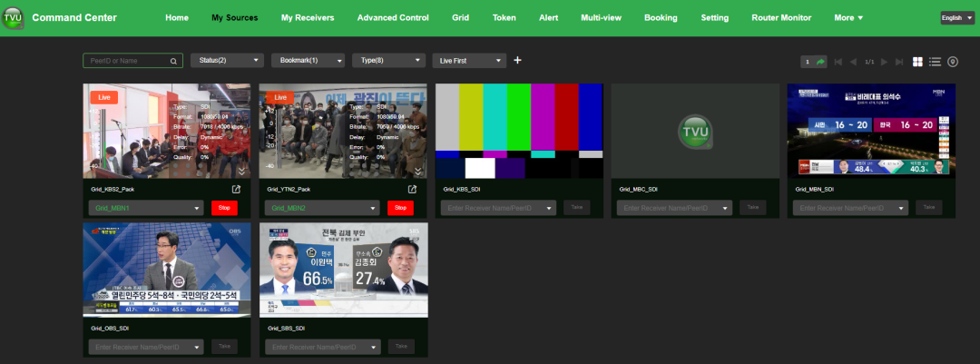Image resolution: width=980 pixels, height=364 pixels.
Task: Open share icon for Grid_YTN2_Pack
Action: tap(413, 189)
